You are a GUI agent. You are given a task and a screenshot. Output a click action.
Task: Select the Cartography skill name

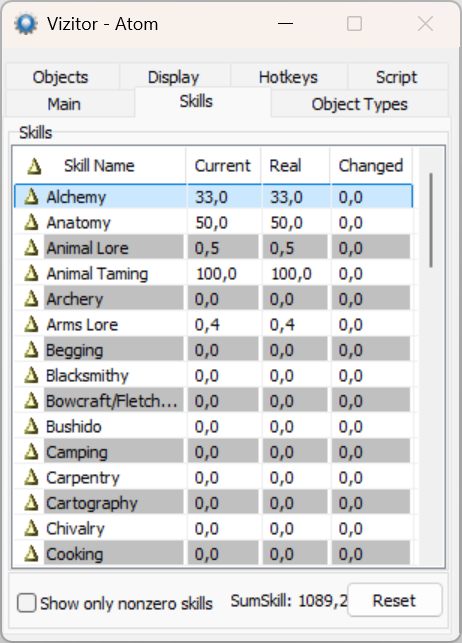92,503
